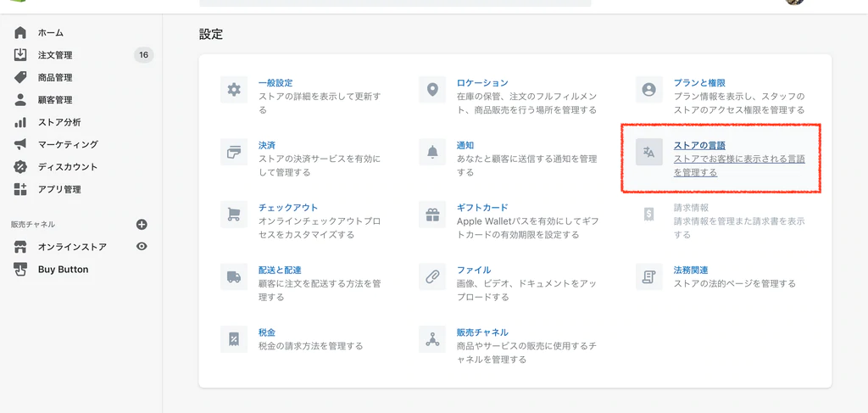Select Buy Button sales channel
Image resolution: width=868 pixels, height=413 pixels.
click(x=63, y=270)
